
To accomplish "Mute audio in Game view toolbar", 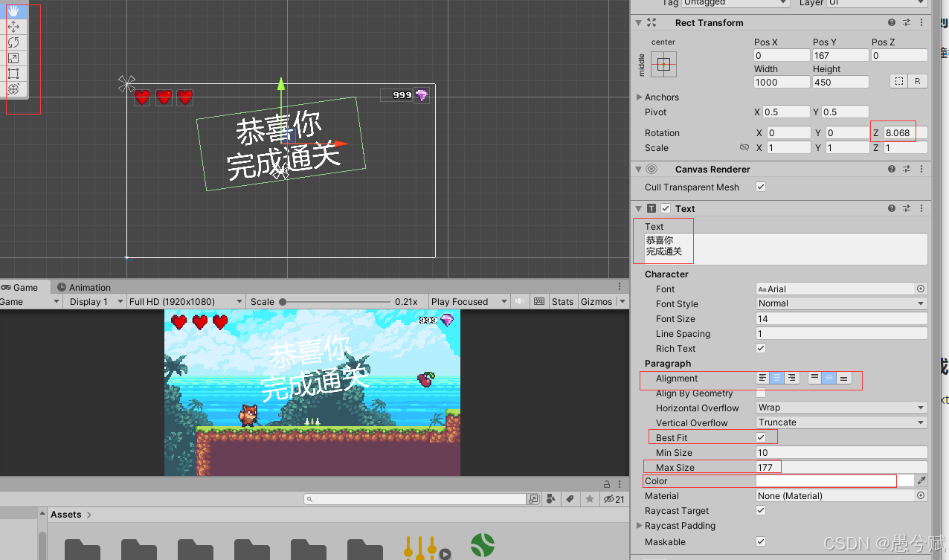I will pyautogui.click(x=519, y=301).
